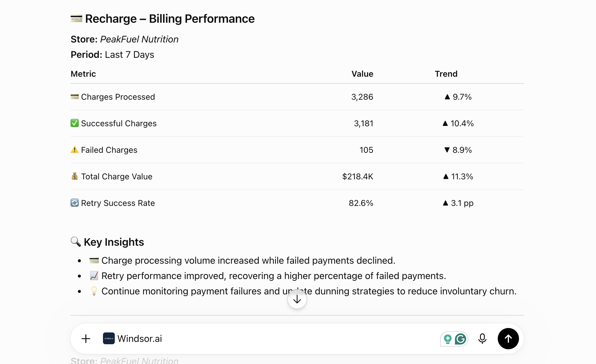This screenshot has height=364, width=596.
Task: Click the Value column header
Action: pyautogui.click(x=362, y=74)
